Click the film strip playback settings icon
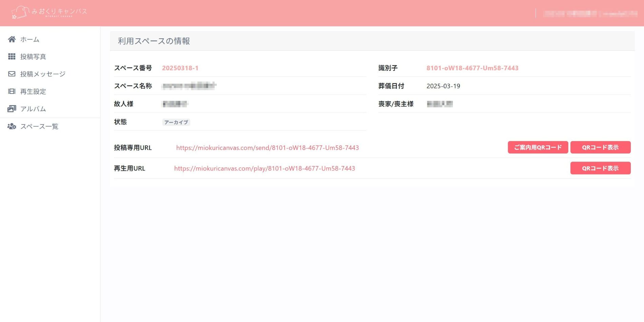 coord(12,91)
